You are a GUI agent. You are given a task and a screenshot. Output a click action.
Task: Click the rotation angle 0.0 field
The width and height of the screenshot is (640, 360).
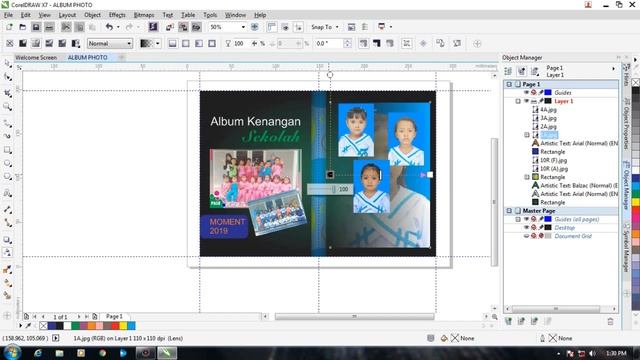[x=329, y=43]
